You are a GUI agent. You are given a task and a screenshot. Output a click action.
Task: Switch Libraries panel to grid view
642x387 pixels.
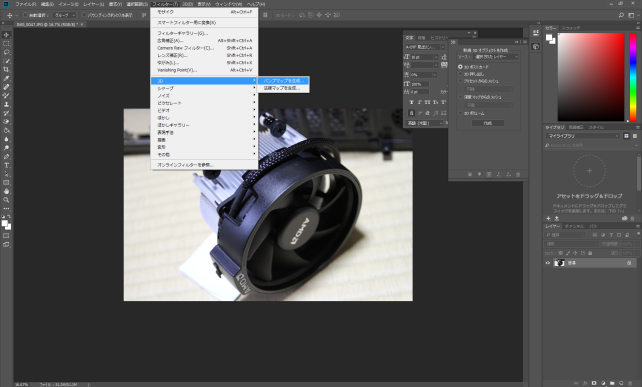click(x=626, y=136)
